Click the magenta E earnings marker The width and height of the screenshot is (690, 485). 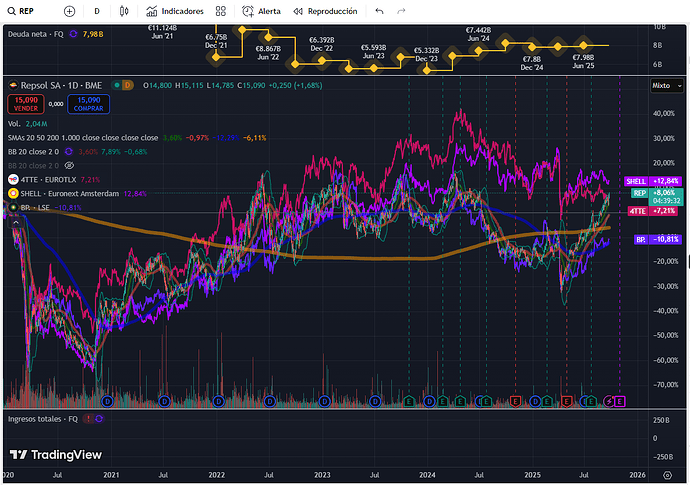pos(620,401)
